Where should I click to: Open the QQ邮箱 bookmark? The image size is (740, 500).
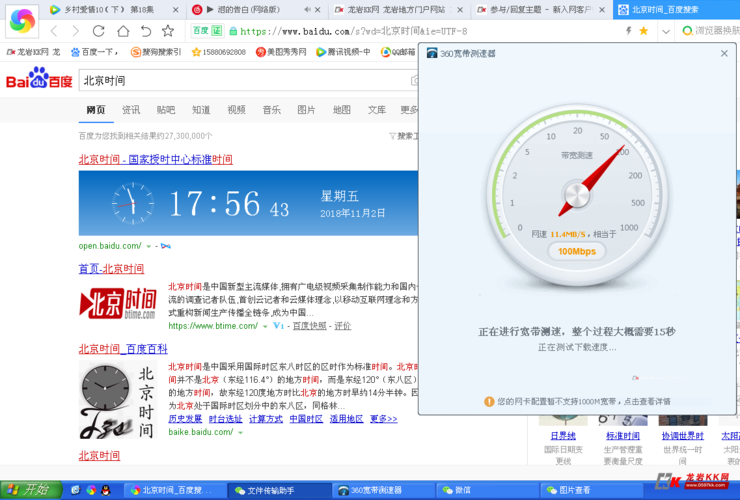pyautogui.click(x=398, y=52)
